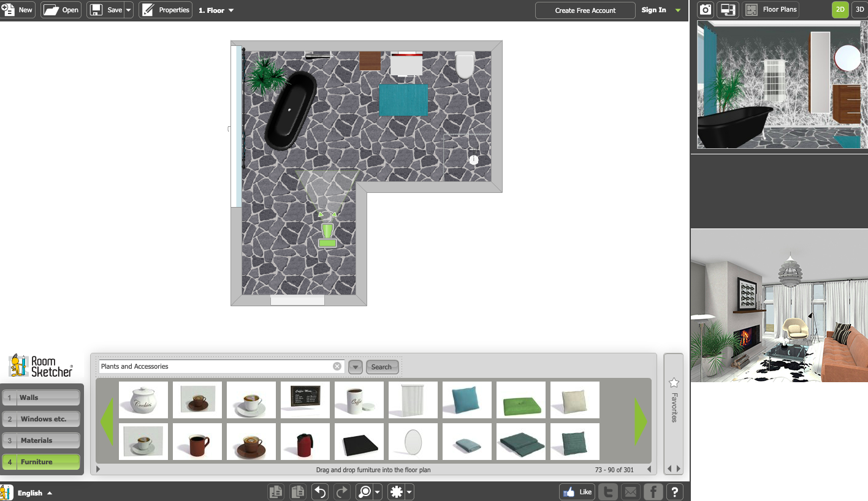Toggle the 2D view button
This screenshot has height=501, width=868.
point(840,10)
